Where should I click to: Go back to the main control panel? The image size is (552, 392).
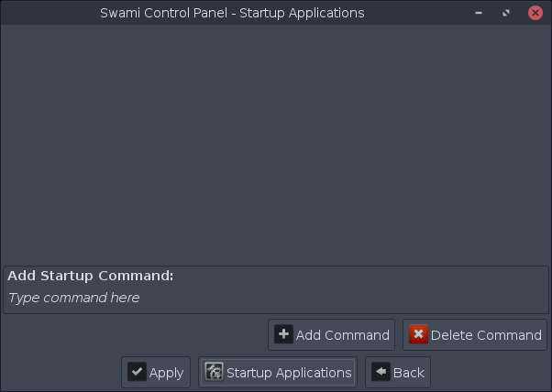pos(398,373)
